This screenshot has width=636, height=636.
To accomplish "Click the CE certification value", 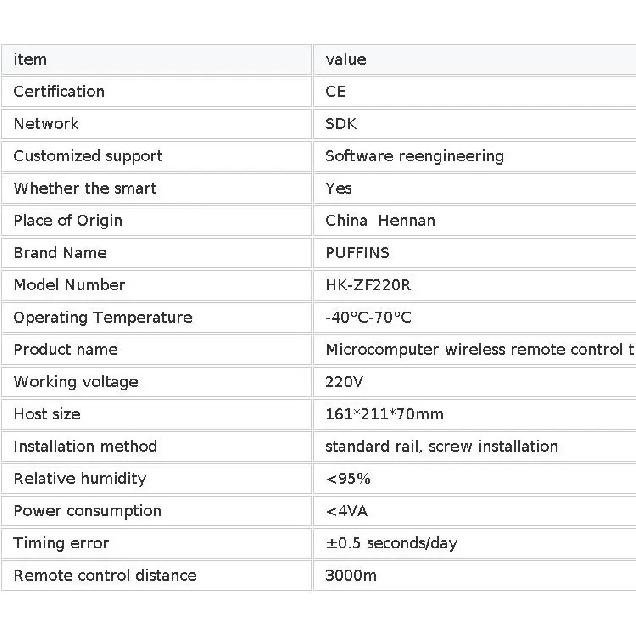I will [335, 91].
